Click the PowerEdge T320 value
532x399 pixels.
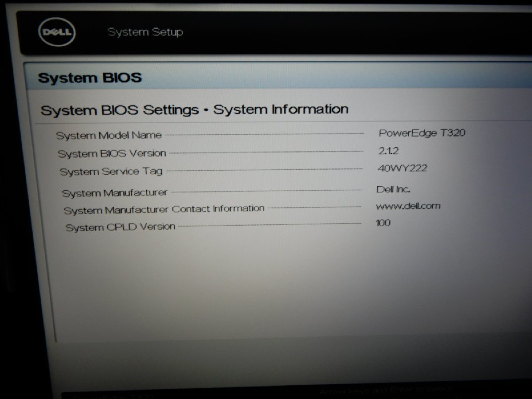click(422, 133)
